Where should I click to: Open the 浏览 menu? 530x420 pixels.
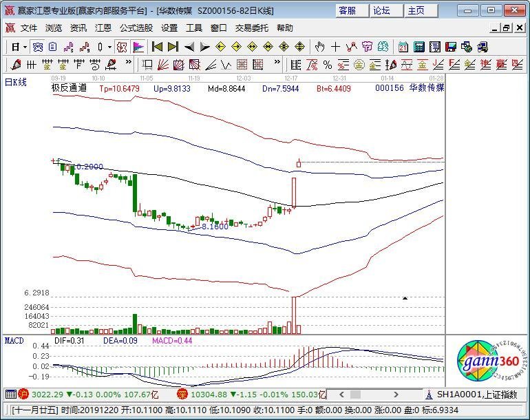(x=54, y=28)
